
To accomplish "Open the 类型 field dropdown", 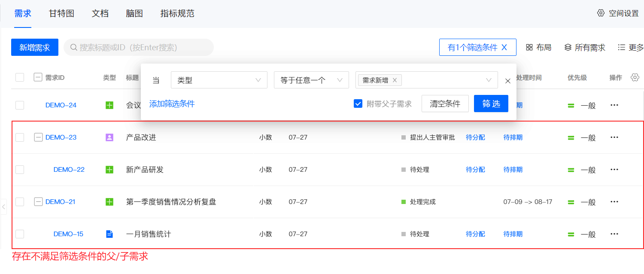I will point(219,80).
